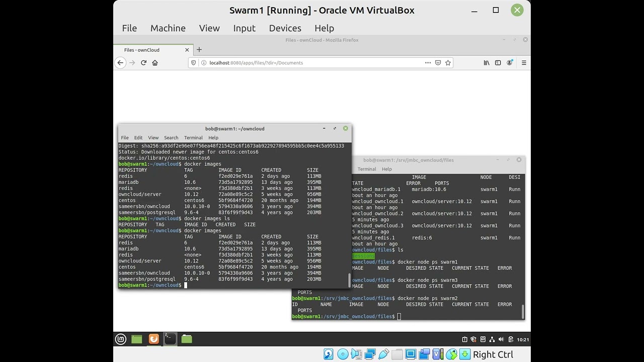Open Firefox hamburger menu
This screenshot has width=644, height=362.
point(524,63)
